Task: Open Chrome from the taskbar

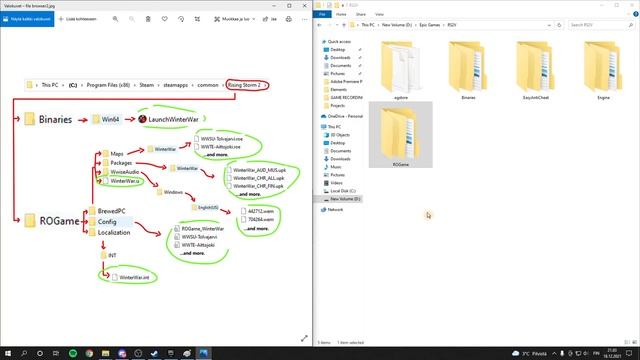Action: click(89, 353)
